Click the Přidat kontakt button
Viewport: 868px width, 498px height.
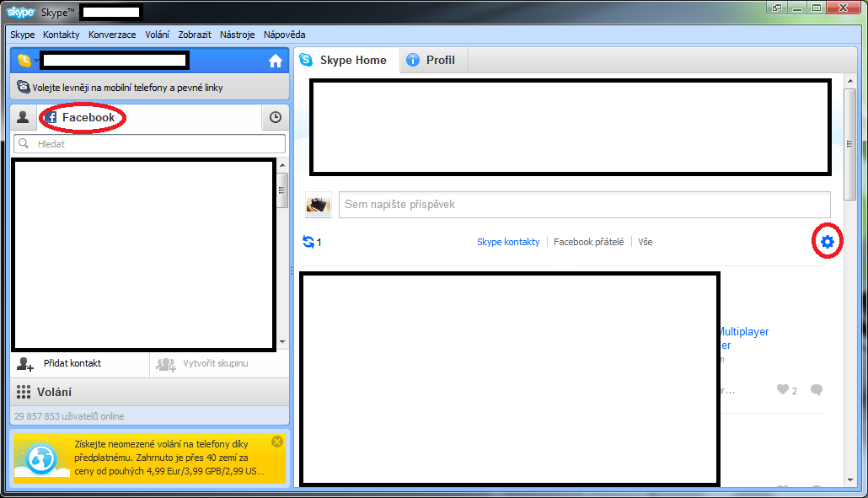(80, 363)
